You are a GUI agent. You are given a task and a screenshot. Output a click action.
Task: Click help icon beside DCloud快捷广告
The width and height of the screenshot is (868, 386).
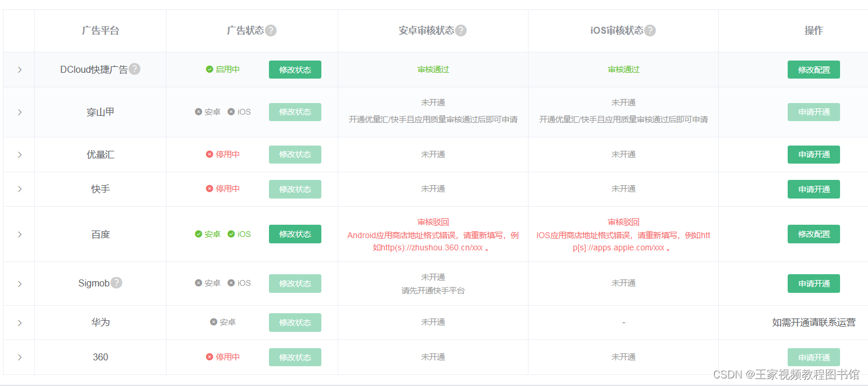point(134,69)
